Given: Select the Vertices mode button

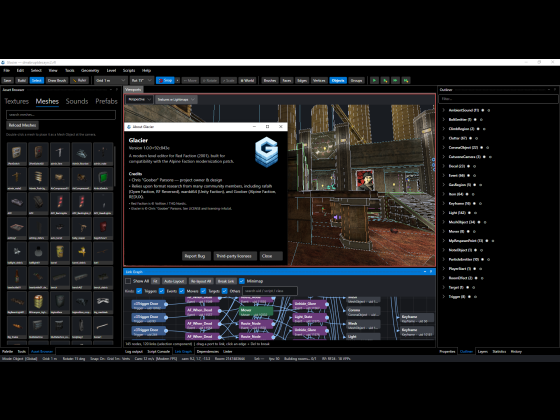Looking at the screenshot, I should click(x=319, y=80).
